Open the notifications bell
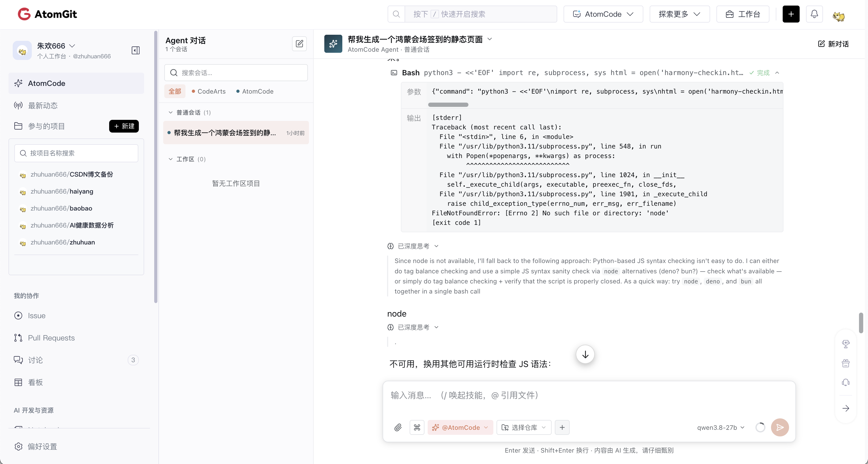This screenshot has height=464, width=868. coord(814,14)
